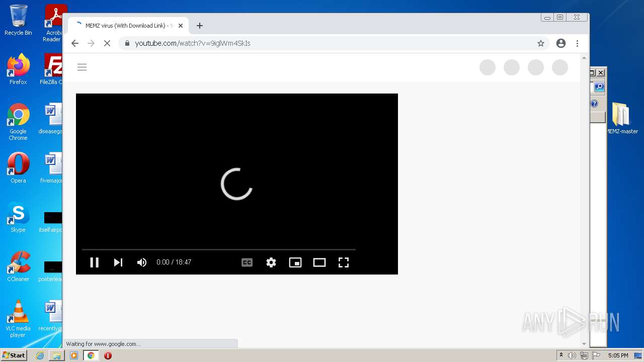Click help icon in background window
The height and width of the screenshot is (362, 644).
(x=594, y=104)
